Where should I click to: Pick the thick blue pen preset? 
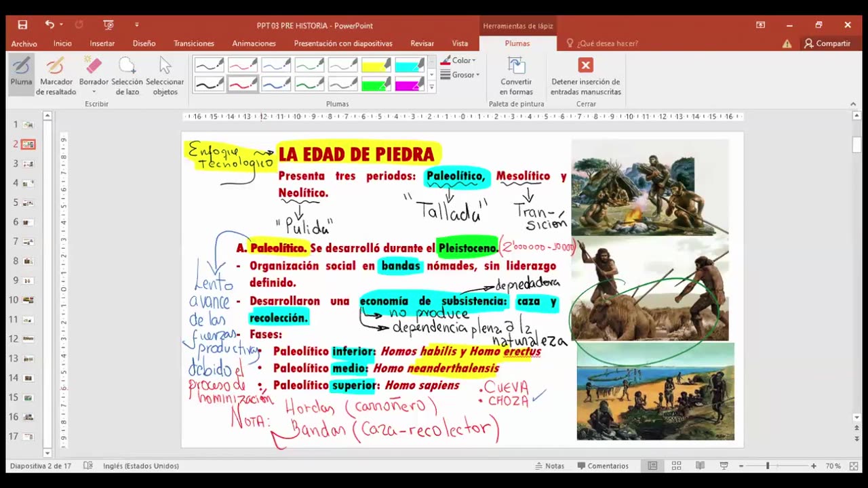[276, 84]
